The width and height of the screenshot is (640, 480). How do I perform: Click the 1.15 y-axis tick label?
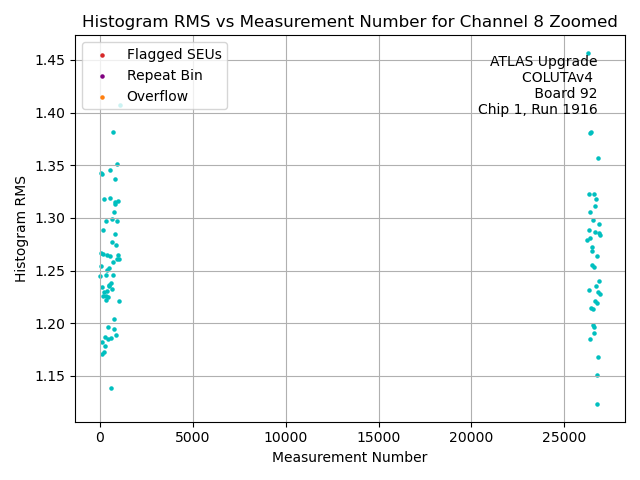tap(51, 376)
